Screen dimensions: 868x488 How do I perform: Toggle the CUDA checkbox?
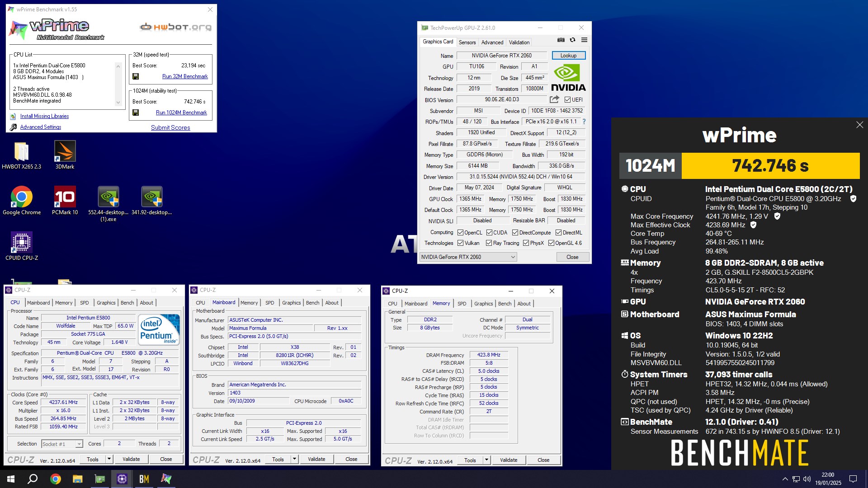tap(489, 233)
